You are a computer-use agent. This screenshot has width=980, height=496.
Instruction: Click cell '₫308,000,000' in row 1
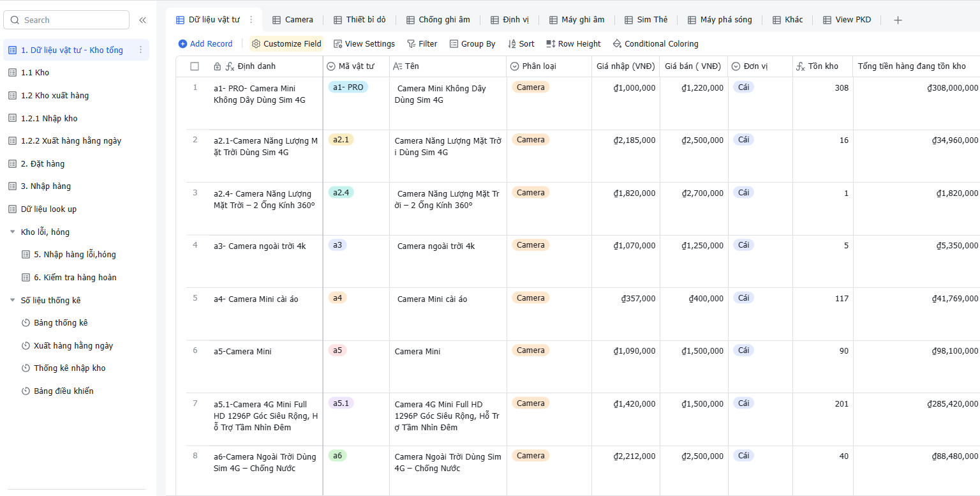(916, 103)
